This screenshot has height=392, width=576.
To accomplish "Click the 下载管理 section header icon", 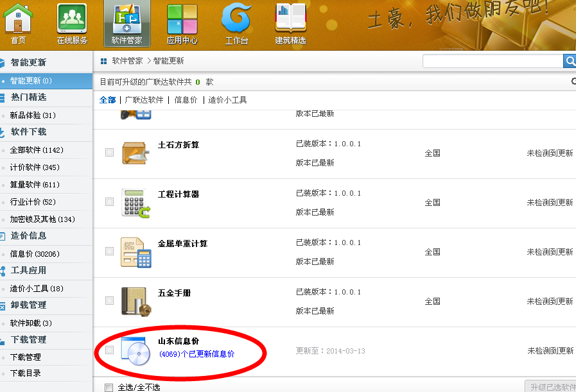I will pyautogui.click(x=3, y=341).
